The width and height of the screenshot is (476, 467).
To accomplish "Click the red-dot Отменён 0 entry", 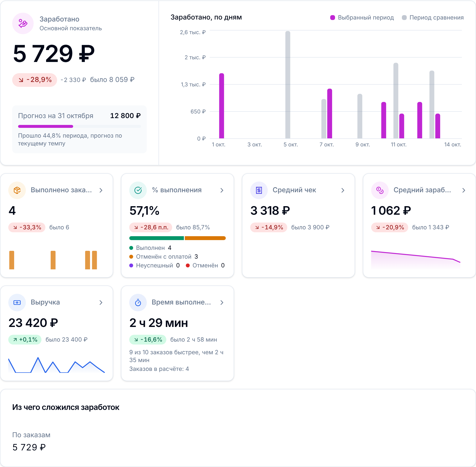I will pyautogui.click(x=205, y=265).
